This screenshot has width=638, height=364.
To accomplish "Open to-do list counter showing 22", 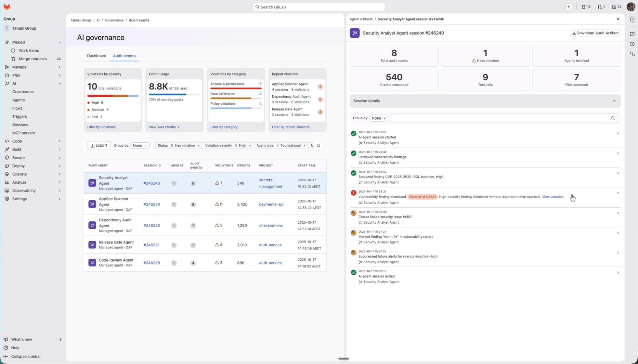I will (616, 7).
